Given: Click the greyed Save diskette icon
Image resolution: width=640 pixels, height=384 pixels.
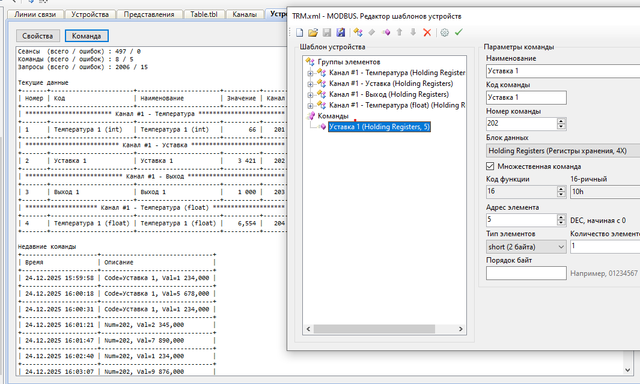Looking at the screenshot, I should click(x=327, y=32).
